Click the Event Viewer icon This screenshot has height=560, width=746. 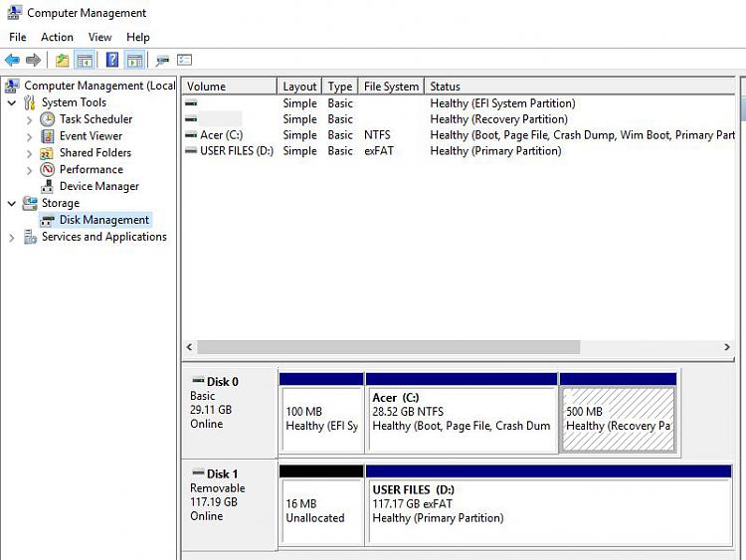tap(48, 136)
